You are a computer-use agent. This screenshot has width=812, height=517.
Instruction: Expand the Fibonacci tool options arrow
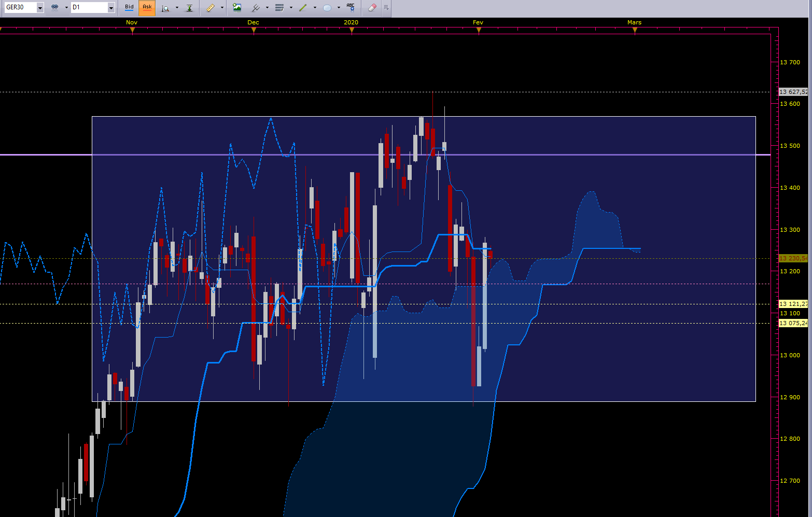(x=291, y=8)
